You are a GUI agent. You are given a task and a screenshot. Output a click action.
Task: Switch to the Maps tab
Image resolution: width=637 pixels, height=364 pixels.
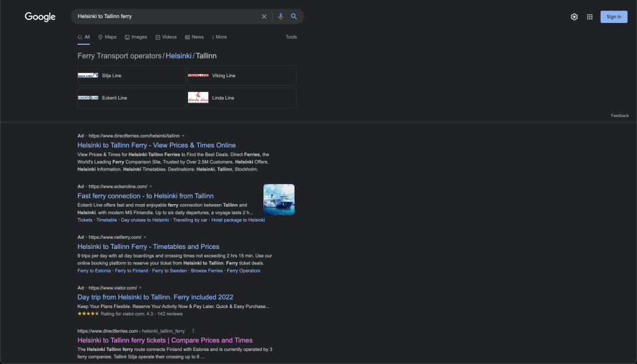(107, 37)
